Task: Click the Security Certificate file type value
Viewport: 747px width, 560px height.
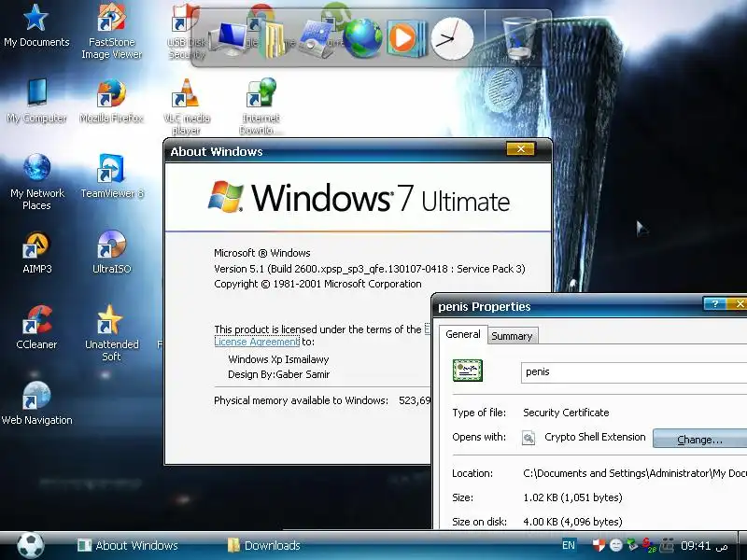Action: coord(566,413)
